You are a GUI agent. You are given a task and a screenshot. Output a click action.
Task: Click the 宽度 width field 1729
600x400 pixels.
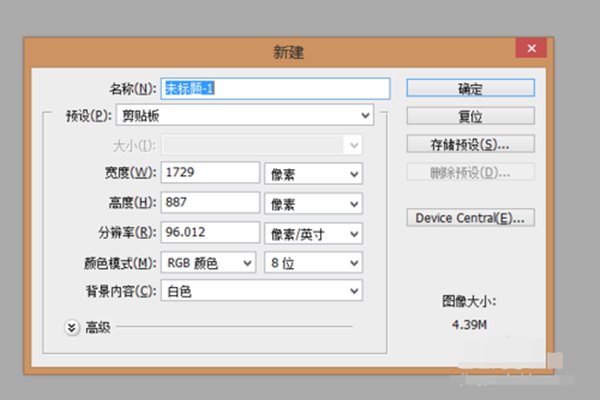pyautogui.click(x=210, y=173)
